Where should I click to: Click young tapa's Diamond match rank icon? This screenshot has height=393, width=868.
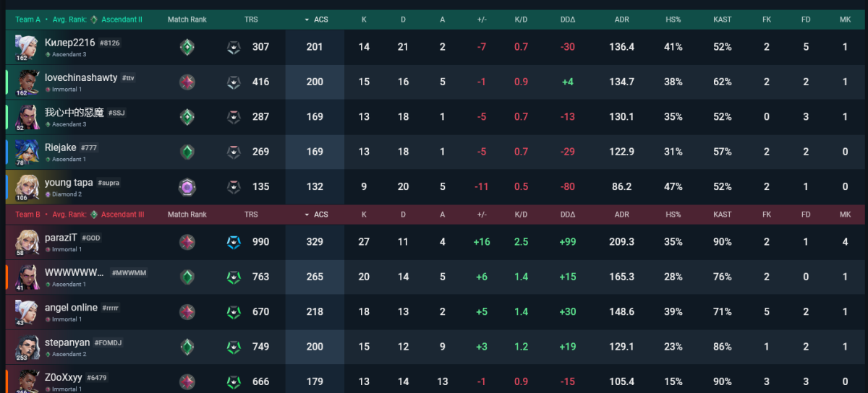click(x=187, y=187)
